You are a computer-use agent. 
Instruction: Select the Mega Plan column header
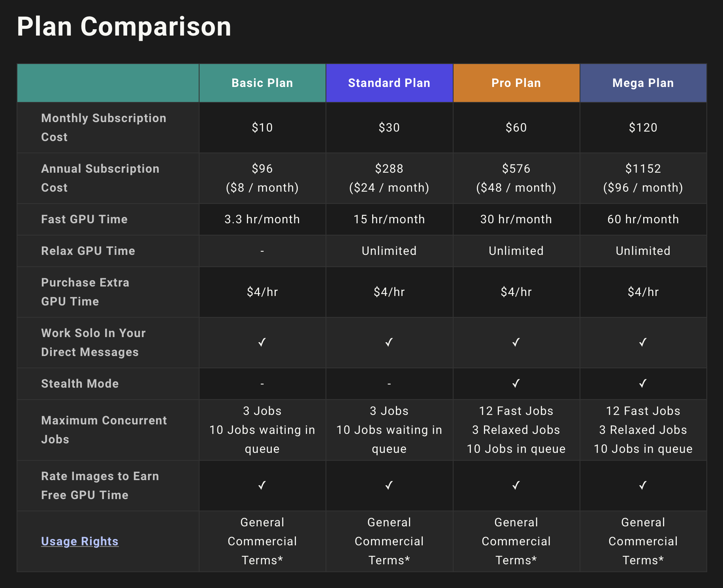[643, 83]
